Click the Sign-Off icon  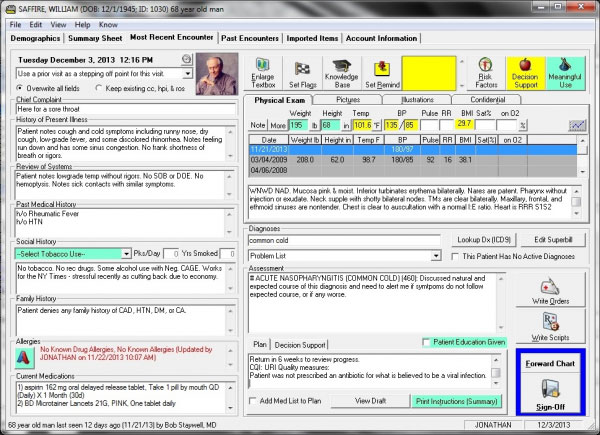pyautogui.click(x=550, y=394)
